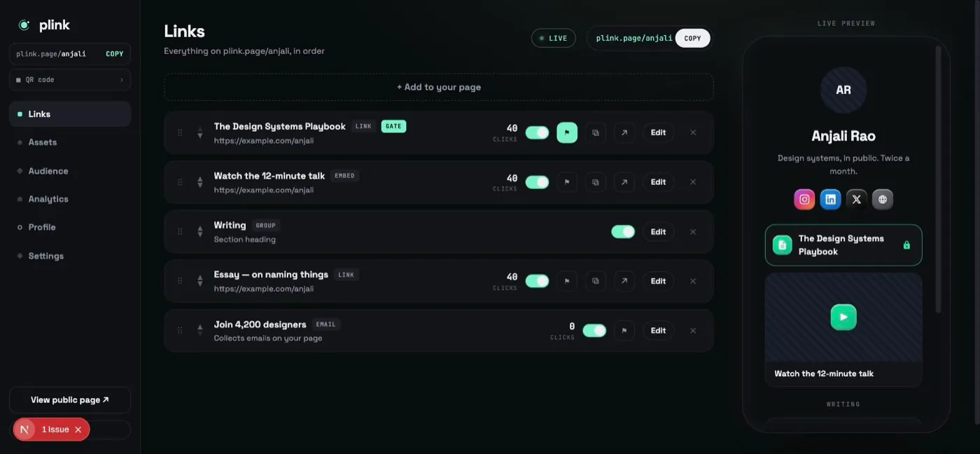The width and height of the screenshot is (980, 454).
Task: Go to Assets in the sidebar
Action: point(70,142)
